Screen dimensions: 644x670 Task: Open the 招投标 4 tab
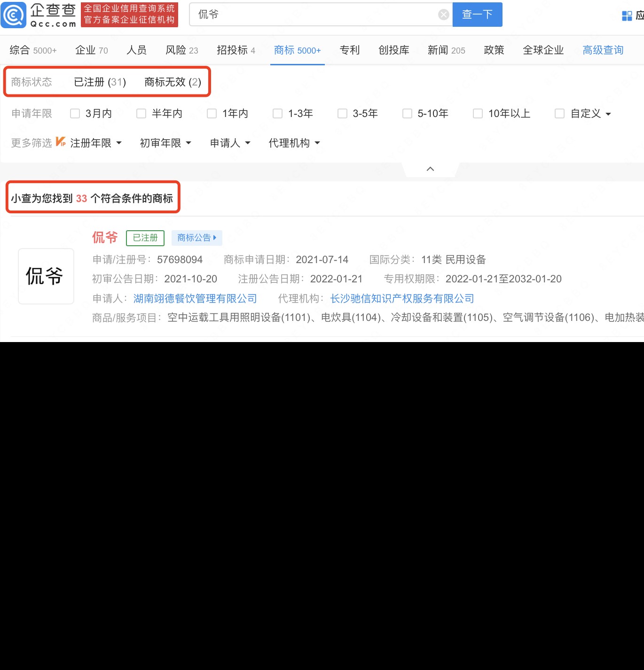[x=236, y=50]
